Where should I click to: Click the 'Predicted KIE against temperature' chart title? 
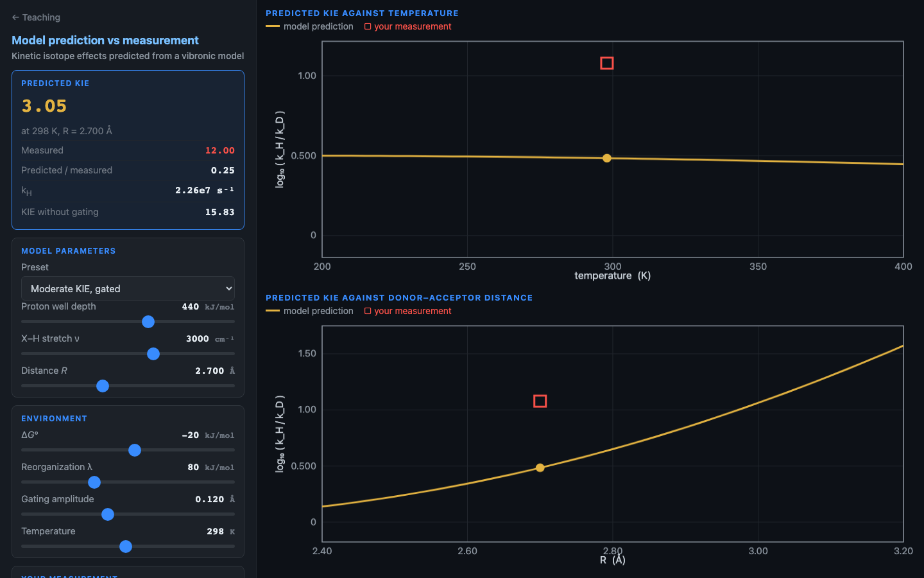[x=362, y=13]
